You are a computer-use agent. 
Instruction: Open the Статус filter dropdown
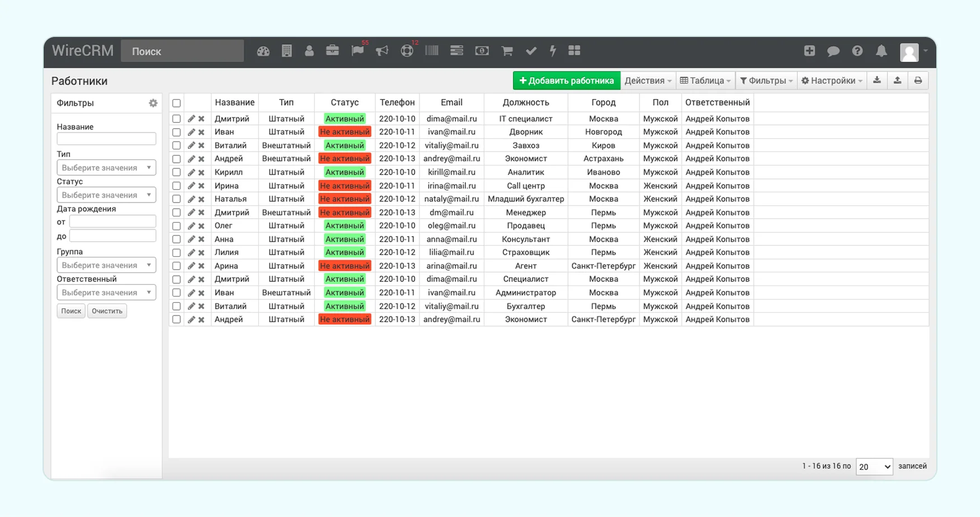tap(106, 195)
